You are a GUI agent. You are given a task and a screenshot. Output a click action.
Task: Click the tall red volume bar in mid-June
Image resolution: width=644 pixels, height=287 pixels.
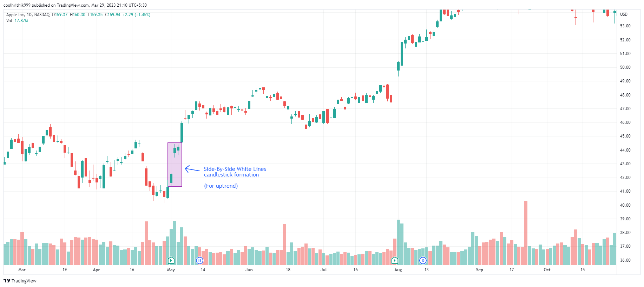284,244
